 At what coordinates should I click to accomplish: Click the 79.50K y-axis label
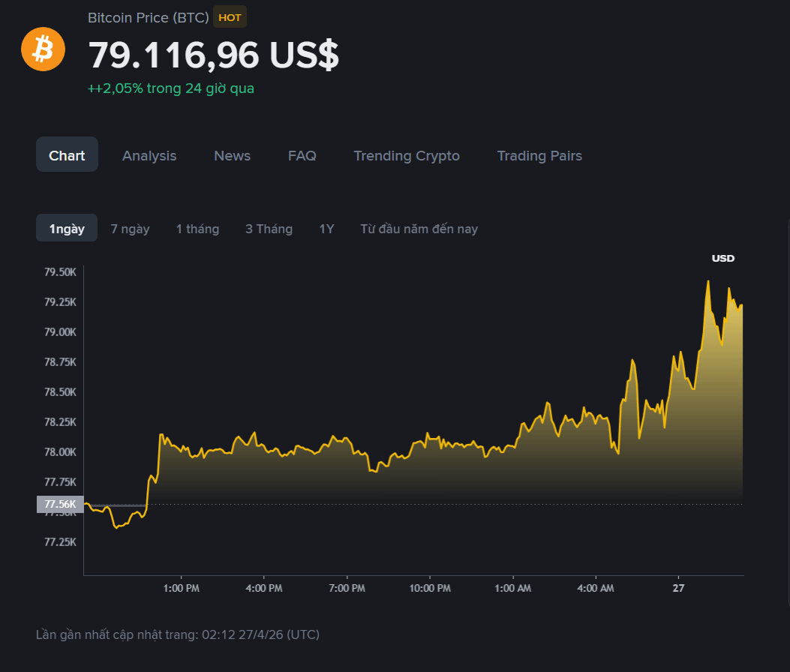pos(60,272)
